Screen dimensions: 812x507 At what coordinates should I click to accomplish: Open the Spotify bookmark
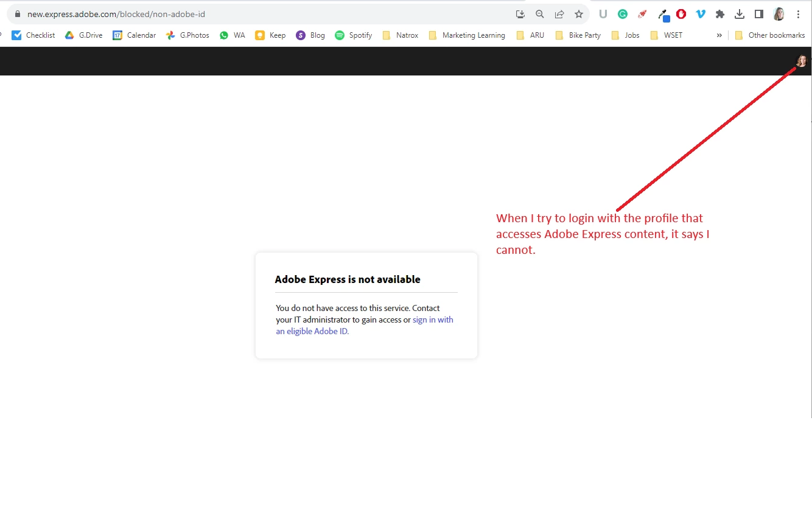point(354,35)
